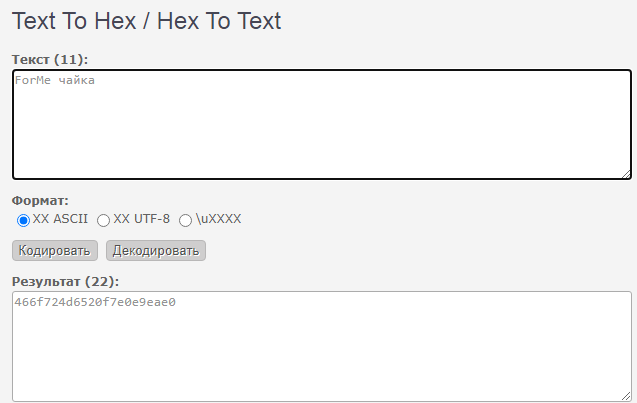
Task: Focus the Результат output textarea
Action: pos(322,347)
